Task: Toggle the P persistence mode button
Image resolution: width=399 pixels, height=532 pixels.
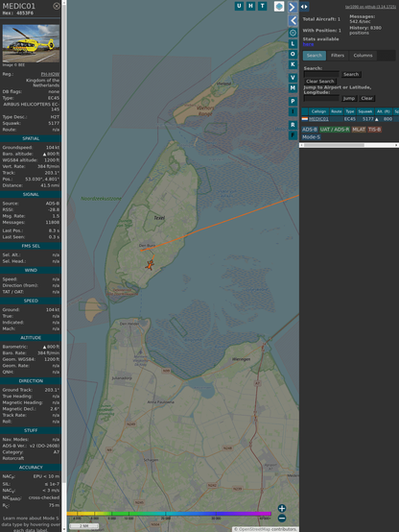Action: point(293,101)
